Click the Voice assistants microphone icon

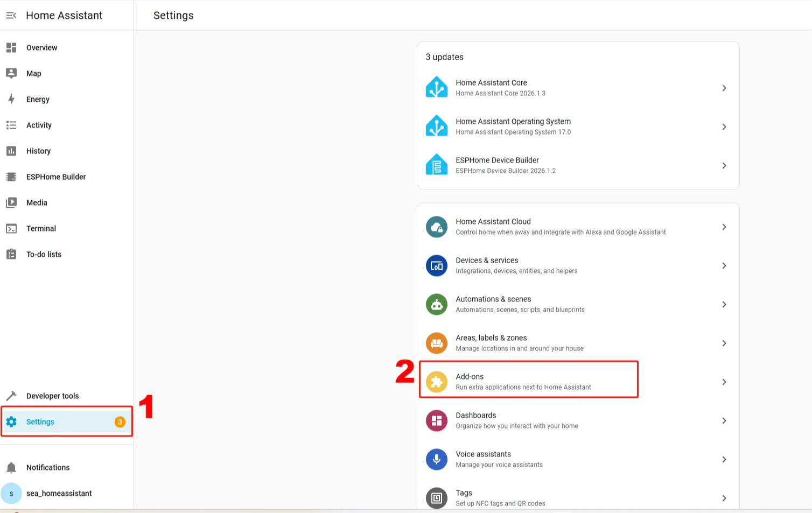(x=436, y=460)
